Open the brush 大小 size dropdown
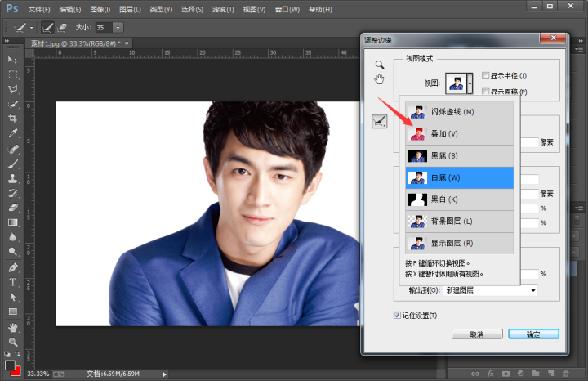 point(119,27)
